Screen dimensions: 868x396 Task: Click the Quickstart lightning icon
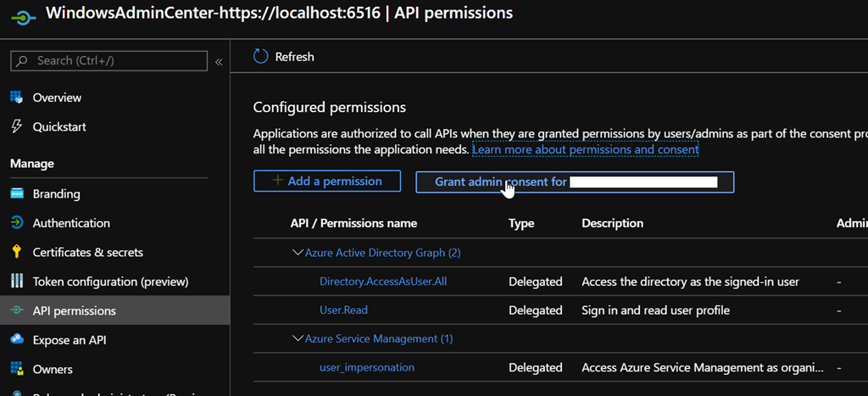(x=17, y=126)
